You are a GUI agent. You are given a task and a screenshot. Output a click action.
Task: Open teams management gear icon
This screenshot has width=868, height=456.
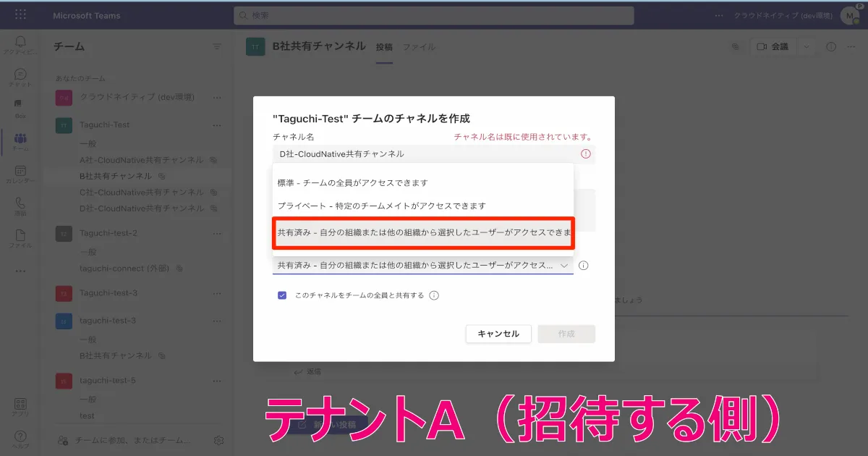pyautogui.click(x=219, y=440)
